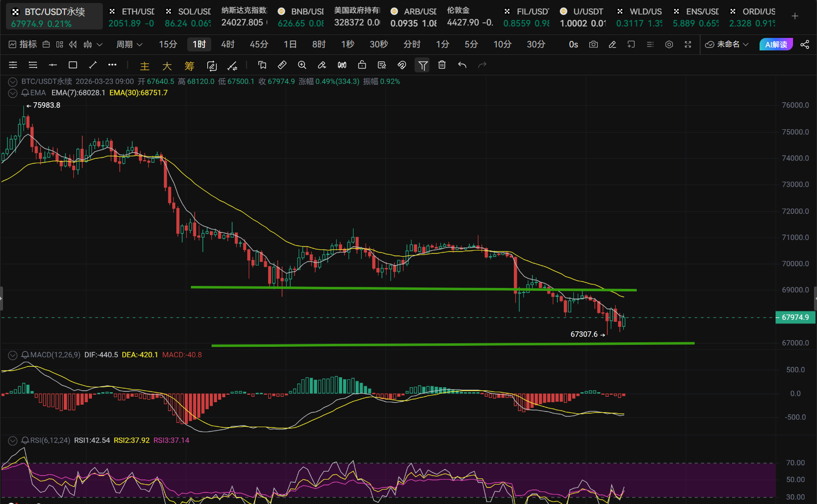Switch to the ETH/USDT ticker tab
The height and width of the screenshot is (504, 817).
tap(132, 16)
